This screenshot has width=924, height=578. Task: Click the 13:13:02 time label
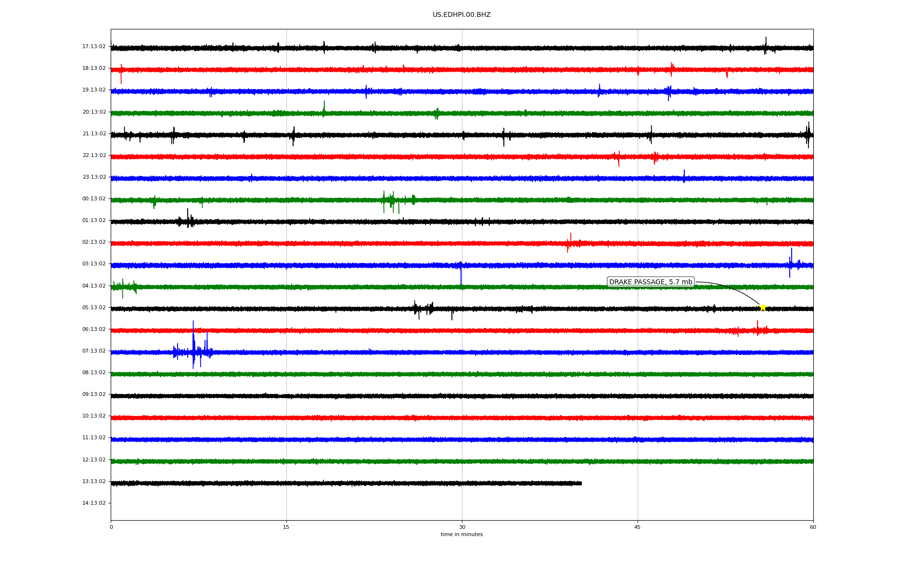click(x=94, y=482)
